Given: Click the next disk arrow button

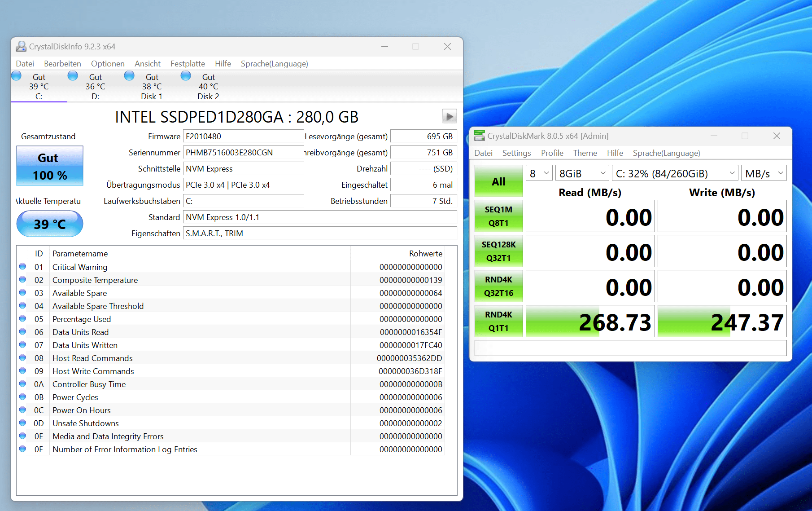Looking at the screenshot, I should [450, 116].
